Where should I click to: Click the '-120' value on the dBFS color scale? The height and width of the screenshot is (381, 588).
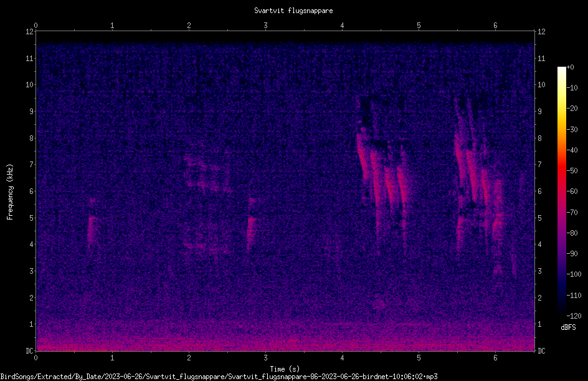point(574,316)
